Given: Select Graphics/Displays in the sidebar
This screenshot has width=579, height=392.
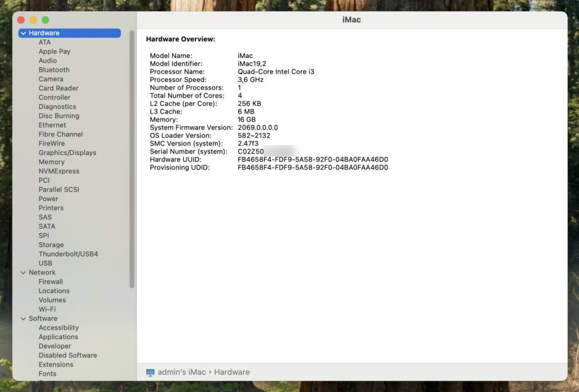Looking at the screenshot, I should pyautogui.click(x=67, y=153).
